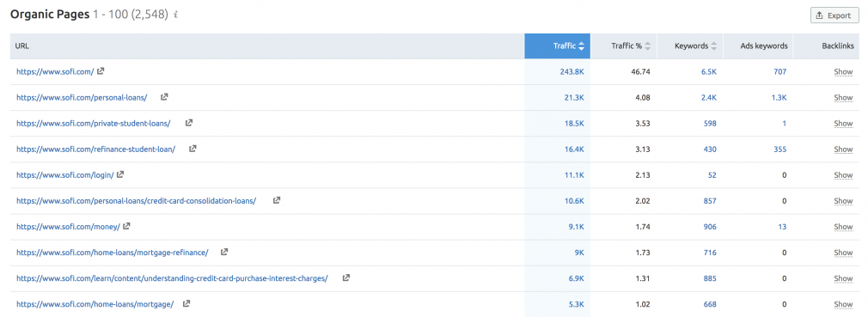868x317 pixels.
Task: Click keywords value 52
Action: click(712, 175)
